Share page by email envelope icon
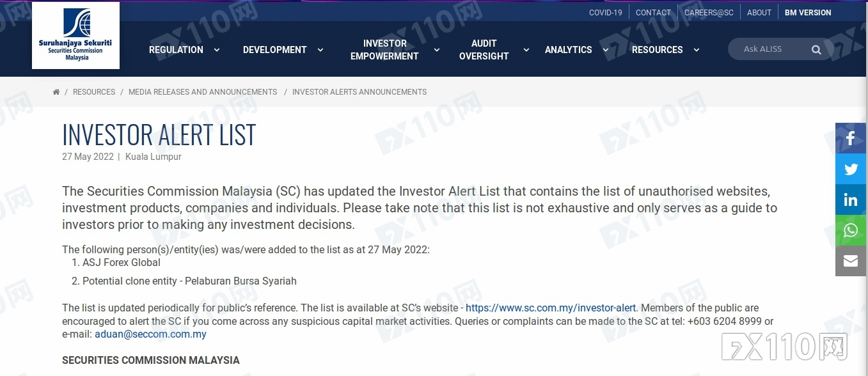This screenshot has width=868, height=376. tap(851, 261)
